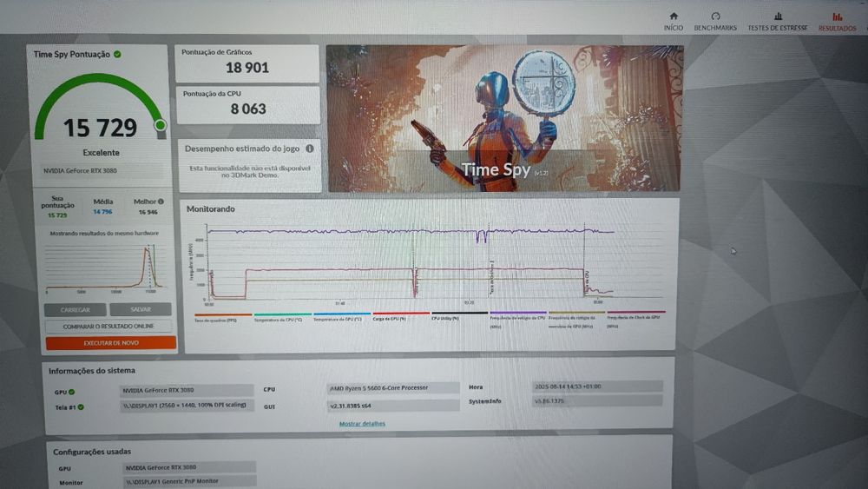Open the Benchmarks gauge icon
Image resolution: width=868 pixels, height=489 pixels.
pyautogui.click(x=715, y=16)
